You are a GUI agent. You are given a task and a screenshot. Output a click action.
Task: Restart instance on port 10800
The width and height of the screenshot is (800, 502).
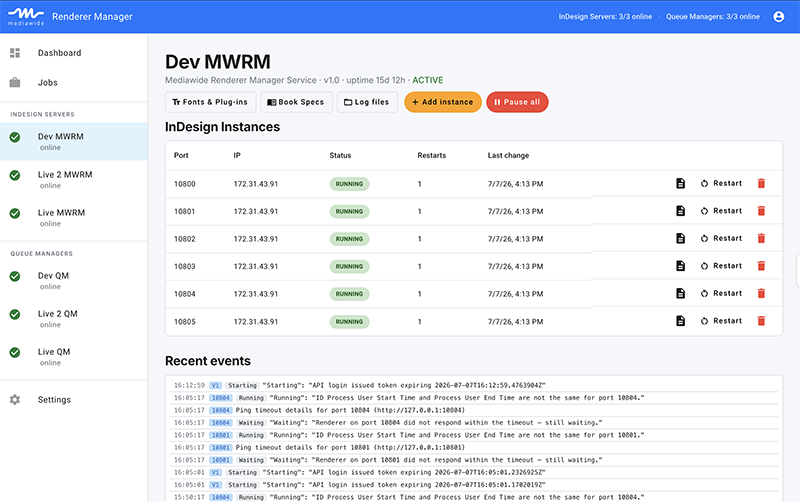point(721,183)
